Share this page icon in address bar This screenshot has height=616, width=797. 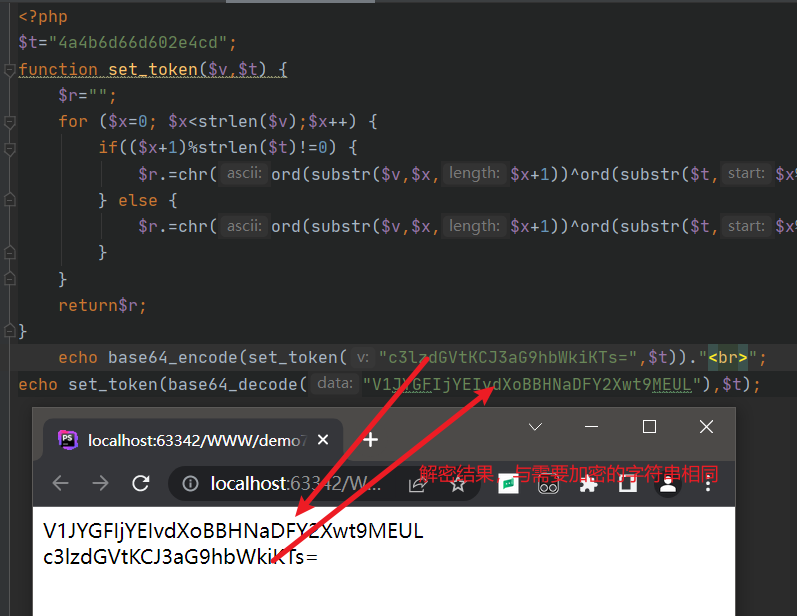click(418, 484)
